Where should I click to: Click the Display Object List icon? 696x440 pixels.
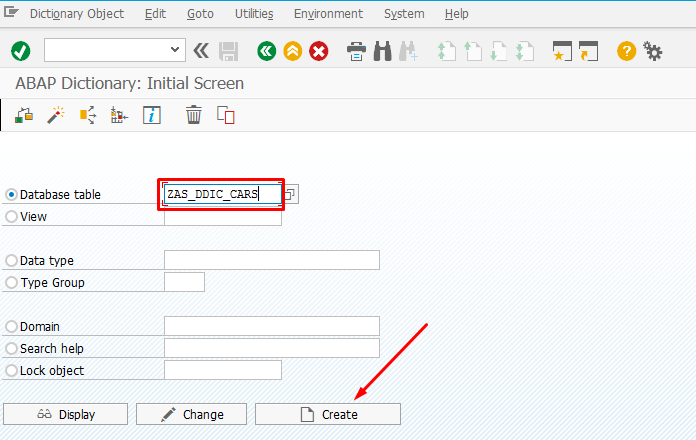[119, 115]
